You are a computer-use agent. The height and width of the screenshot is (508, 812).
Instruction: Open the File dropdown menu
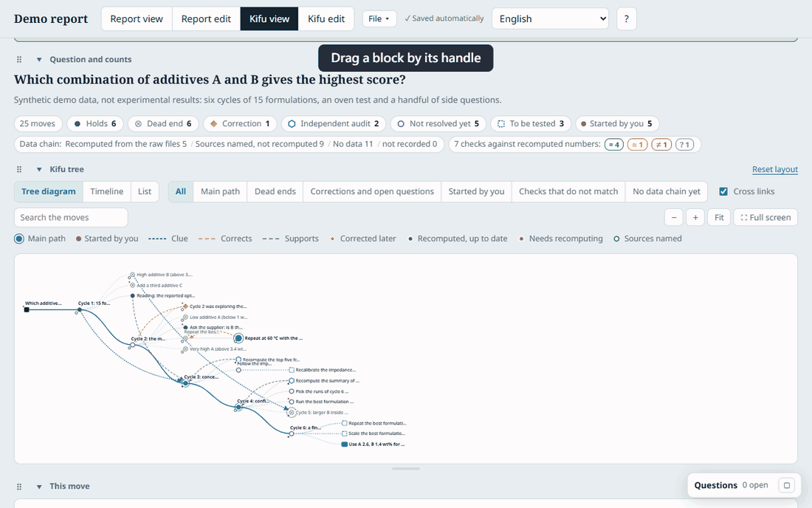click(x=379, y=18)
